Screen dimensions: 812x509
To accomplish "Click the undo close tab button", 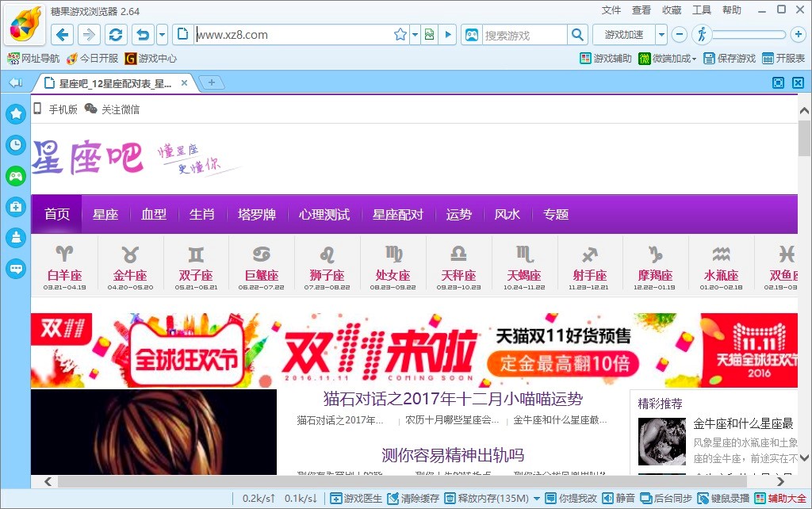I will pos(144,35).
